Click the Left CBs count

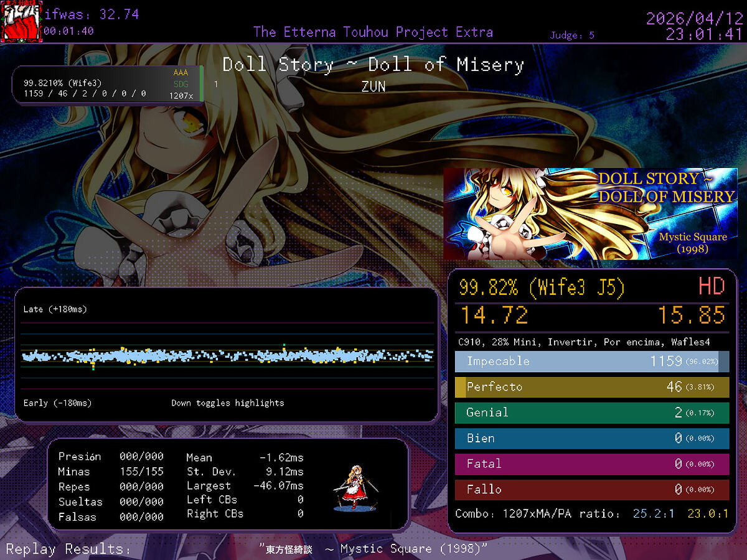tap(245, 500)
